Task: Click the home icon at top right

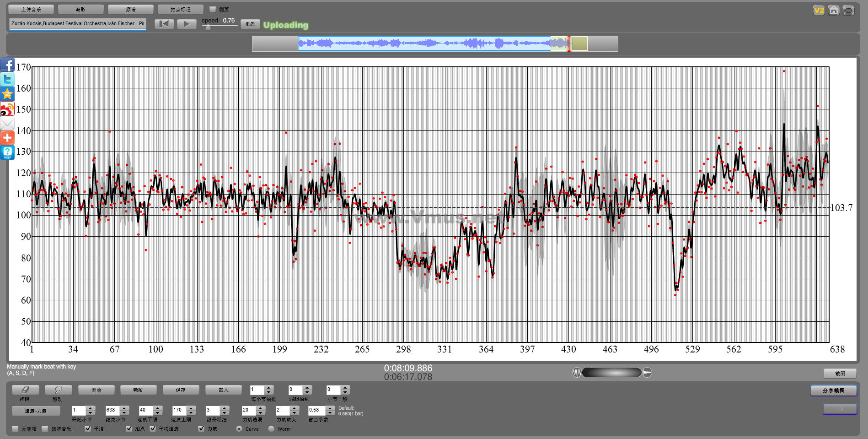Action: [834, 10]
